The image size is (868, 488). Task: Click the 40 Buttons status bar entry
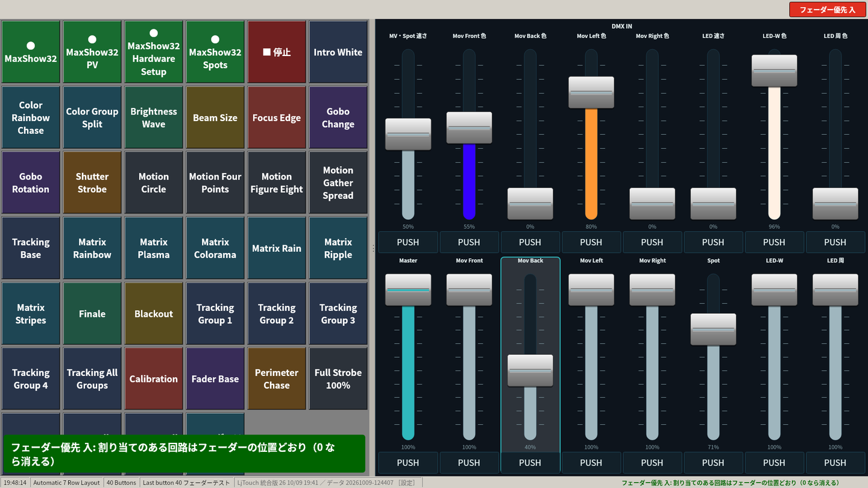coord(121,483)
